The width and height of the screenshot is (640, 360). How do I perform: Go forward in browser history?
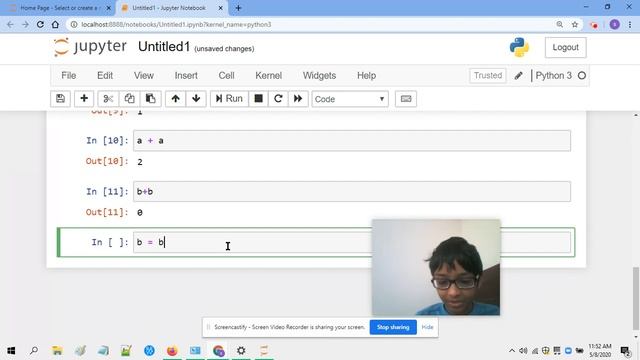click(x=25, y=24)
